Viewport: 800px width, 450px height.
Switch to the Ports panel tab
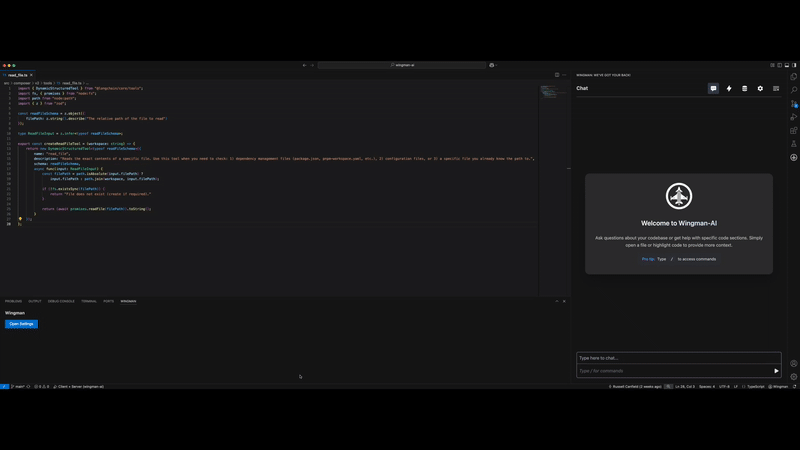click(109, 301)
